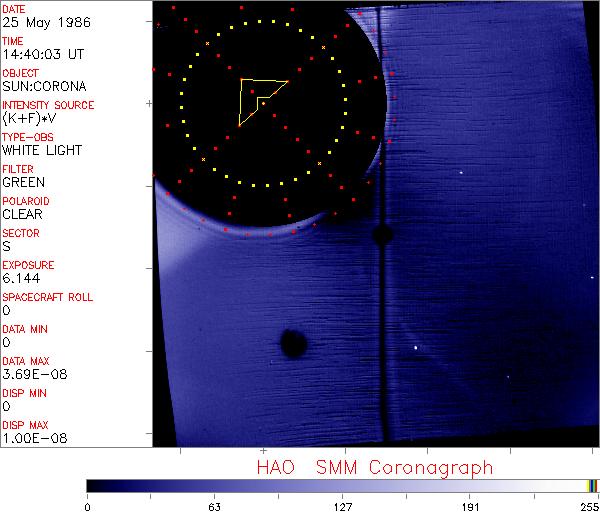Image resolution: width=600 pixels, height=512 pixels.
Task: Click the bright white star point in the lower right
Action: (415, 348)
